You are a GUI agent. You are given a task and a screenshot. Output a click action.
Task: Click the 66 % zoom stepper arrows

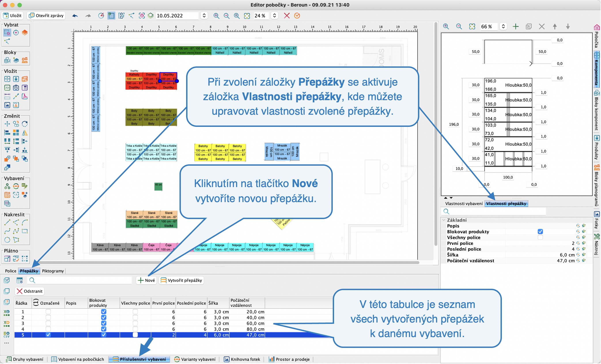tap(503, 26)
